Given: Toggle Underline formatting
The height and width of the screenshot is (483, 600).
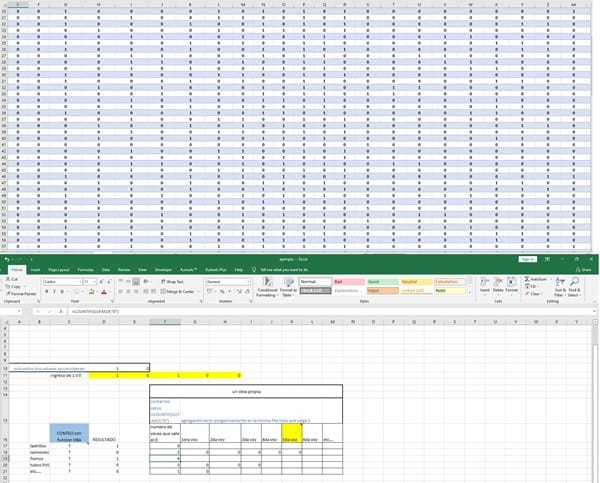Looking at the screenshot, I should [x=60, y=291].
